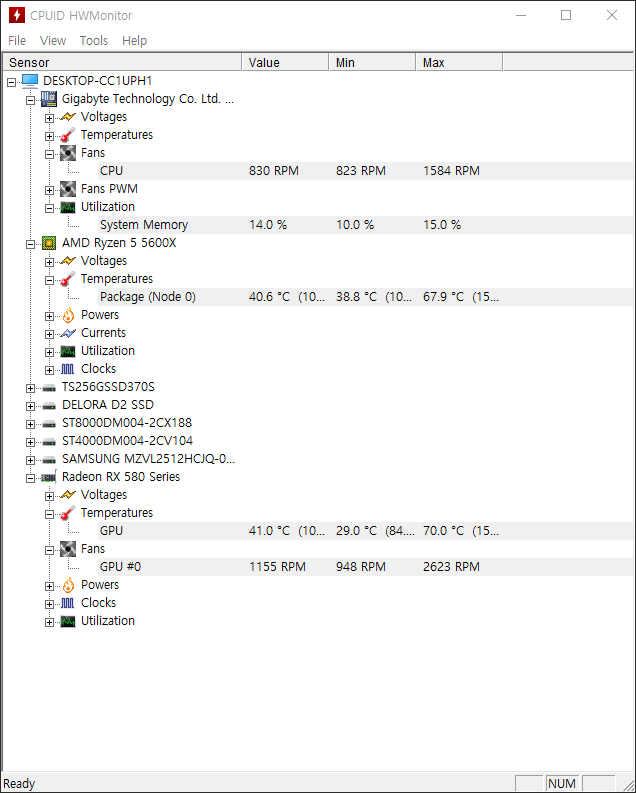Expand Voltages under AMD Ryzen 5 5600X
Image resolution: width=636 pixels, height=793 pixels.
pyautogui.click(x=49, y=262)
